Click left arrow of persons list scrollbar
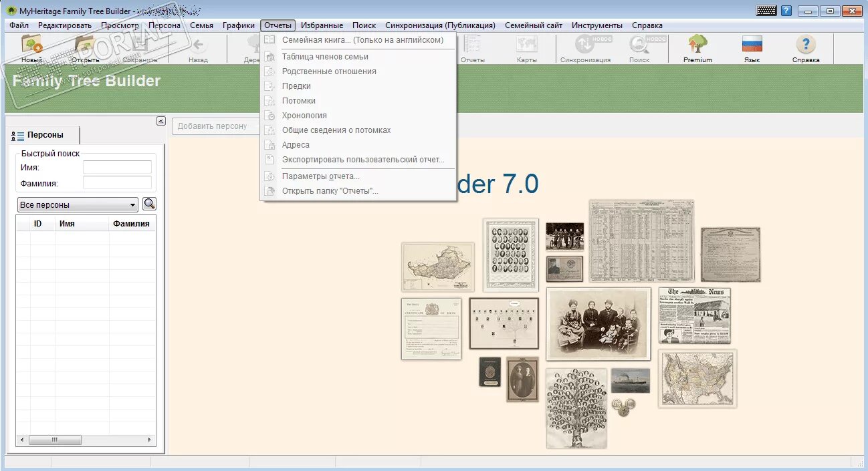The height and width of the screenshot is (471, 868). [22, 440]
